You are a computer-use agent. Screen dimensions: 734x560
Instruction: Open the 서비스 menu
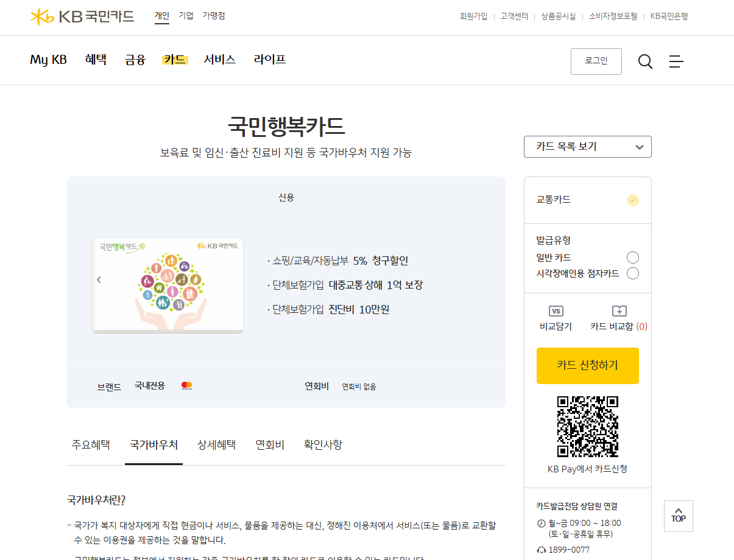click(x=220, y=60)
